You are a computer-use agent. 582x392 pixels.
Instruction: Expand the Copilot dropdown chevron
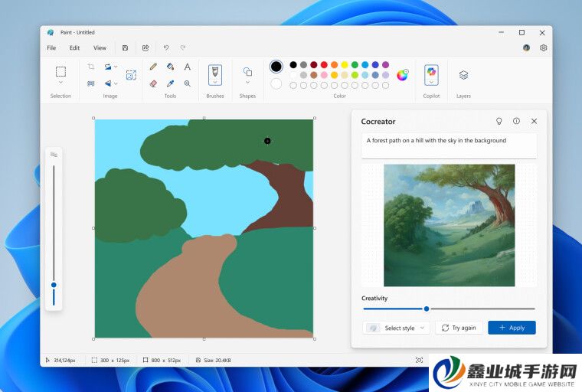point(431,82)
